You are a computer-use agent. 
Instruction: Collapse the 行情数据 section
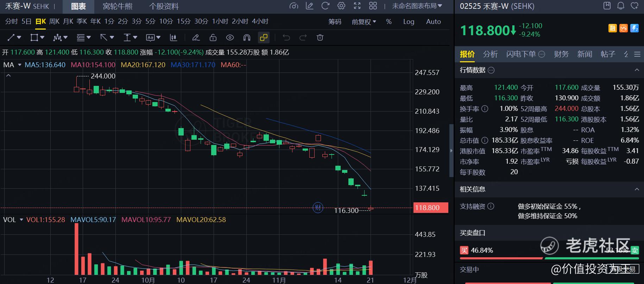[x=637, y=70]
